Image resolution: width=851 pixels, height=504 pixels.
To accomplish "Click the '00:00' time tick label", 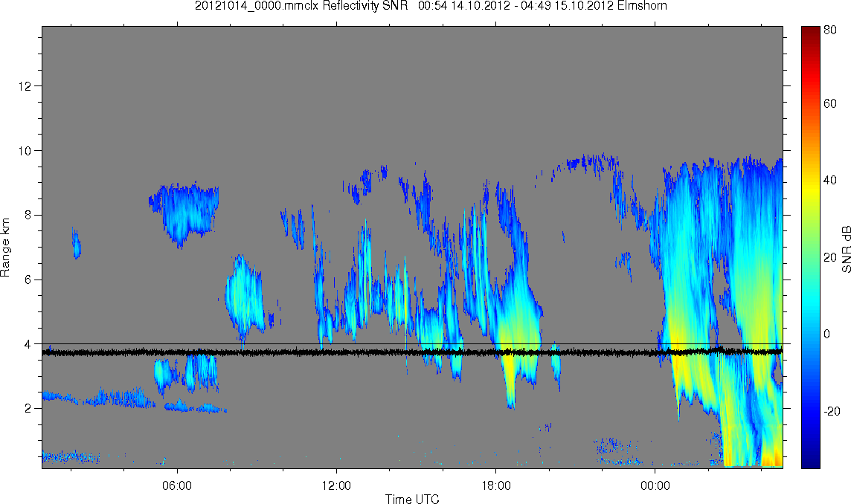I will 655,485.
